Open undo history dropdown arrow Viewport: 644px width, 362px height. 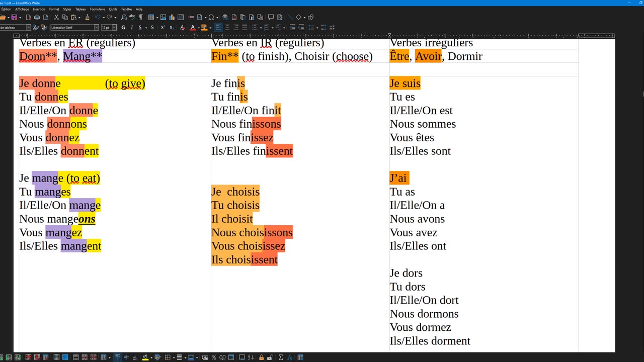pos(104,17)
